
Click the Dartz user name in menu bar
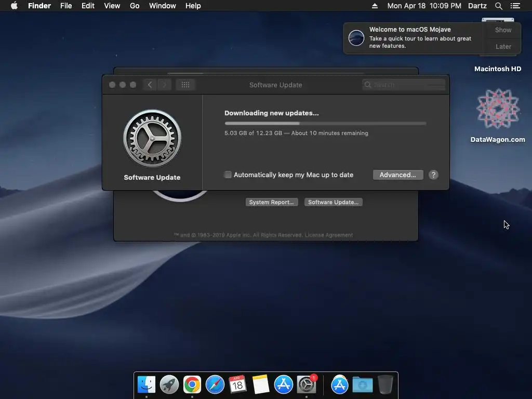pyautogui.click(x=477, y=6)
